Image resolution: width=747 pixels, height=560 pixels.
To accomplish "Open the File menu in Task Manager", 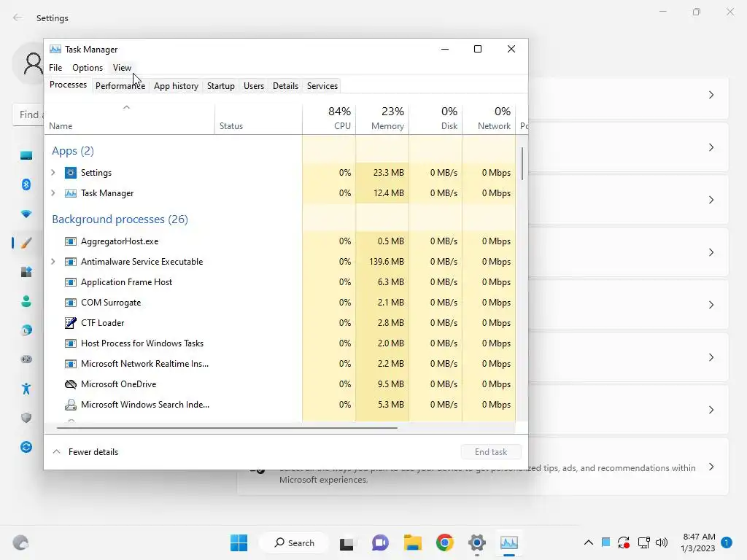I will coord(55,68).
